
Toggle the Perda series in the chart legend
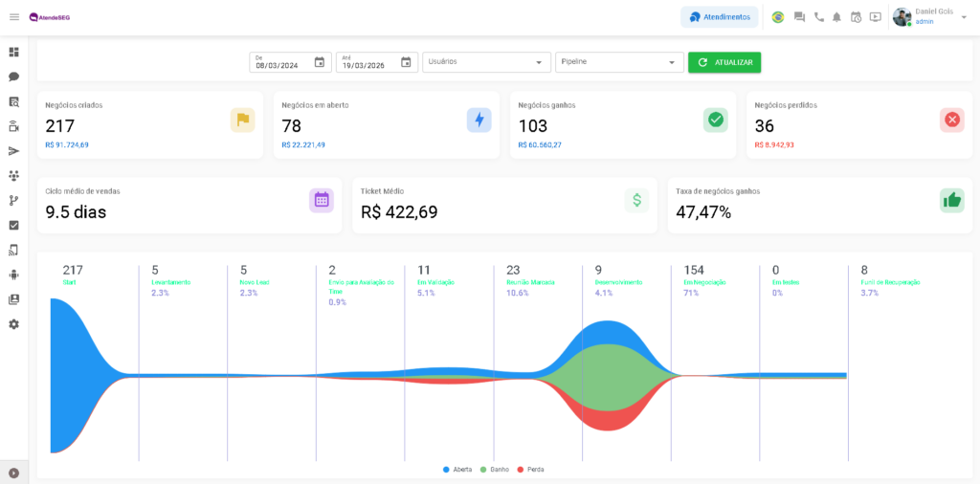pos(530,470)
